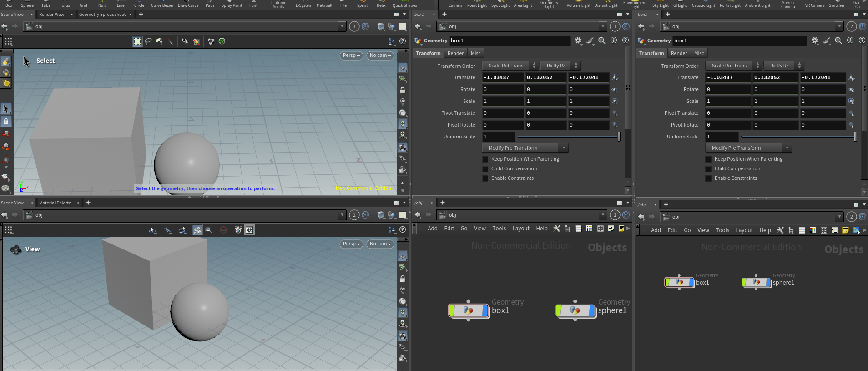868x371 pixels.
Task: Select the lasso selection tool in upper viewport
Action: tap(148, 41)
